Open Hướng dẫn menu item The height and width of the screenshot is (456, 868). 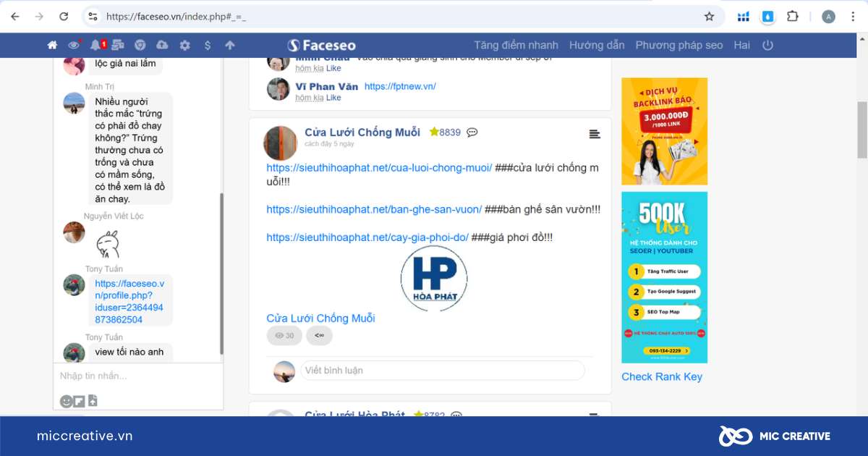click(597, 45)
